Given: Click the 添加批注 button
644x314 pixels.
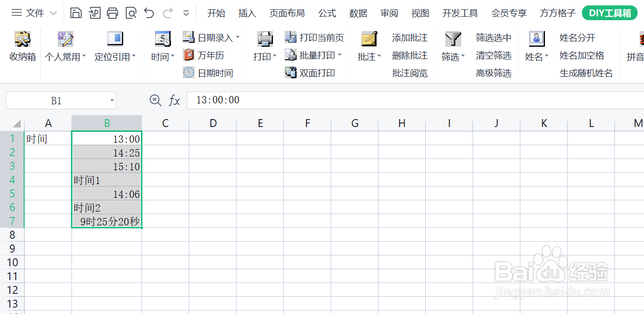Looking at the screenshot, I should click(410, 37).
